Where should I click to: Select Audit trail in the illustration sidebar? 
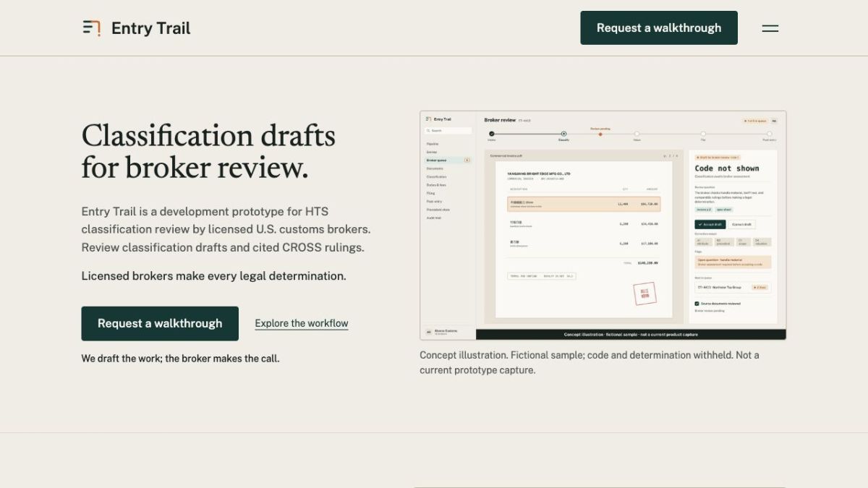tap(434, 218)
